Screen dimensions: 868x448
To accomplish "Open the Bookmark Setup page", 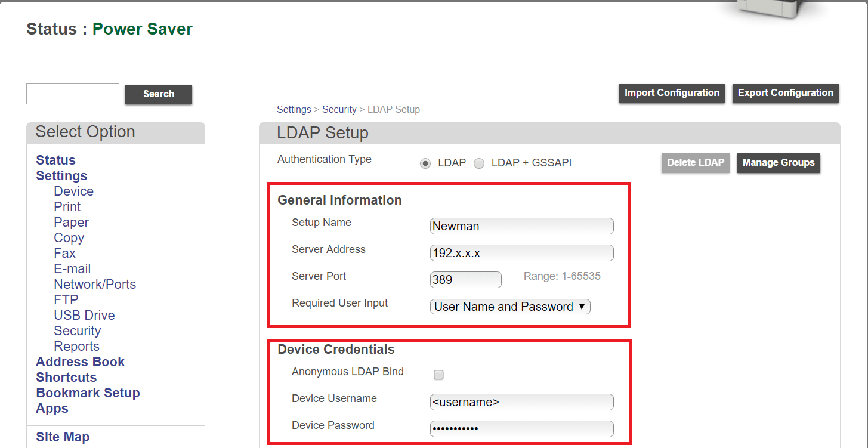I will click(x=88, y=393).
